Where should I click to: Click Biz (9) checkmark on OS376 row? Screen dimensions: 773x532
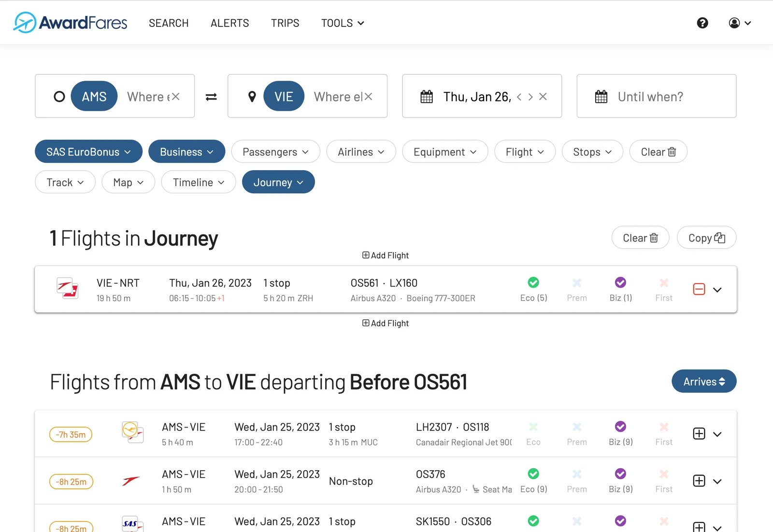pyautogui.click(x=621, y=474)
